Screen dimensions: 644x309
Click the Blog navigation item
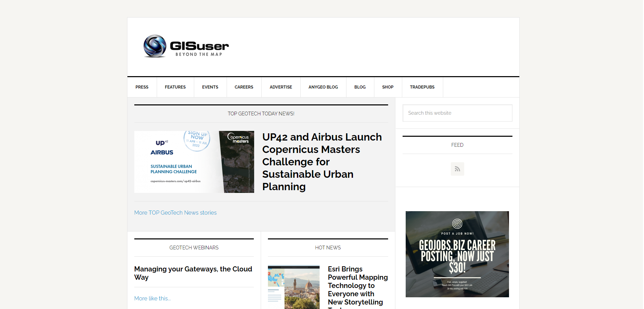point(360,87)
